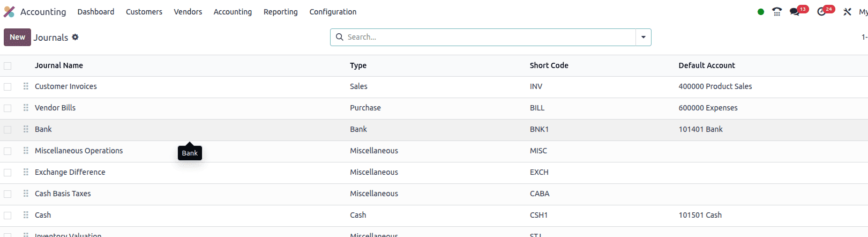Sort by the Short Code column header
Image resolution: width=868 pixels, height=237 pixels.
[x=549, y=65]
